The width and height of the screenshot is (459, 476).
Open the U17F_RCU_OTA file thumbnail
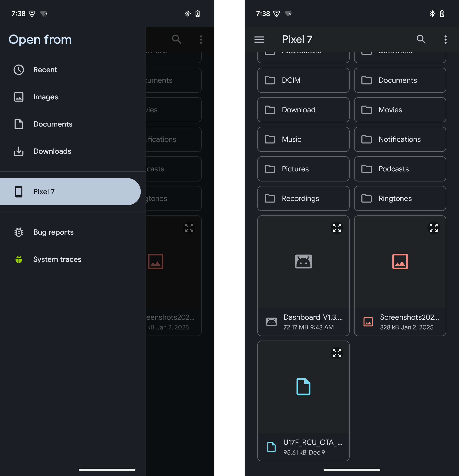[x=303, y=387]
